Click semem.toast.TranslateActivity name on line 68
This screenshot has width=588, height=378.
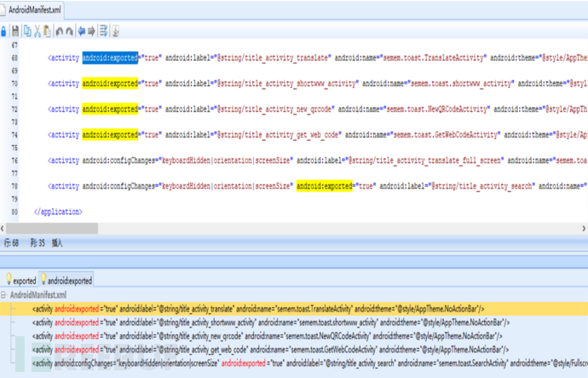coord(433,58)
